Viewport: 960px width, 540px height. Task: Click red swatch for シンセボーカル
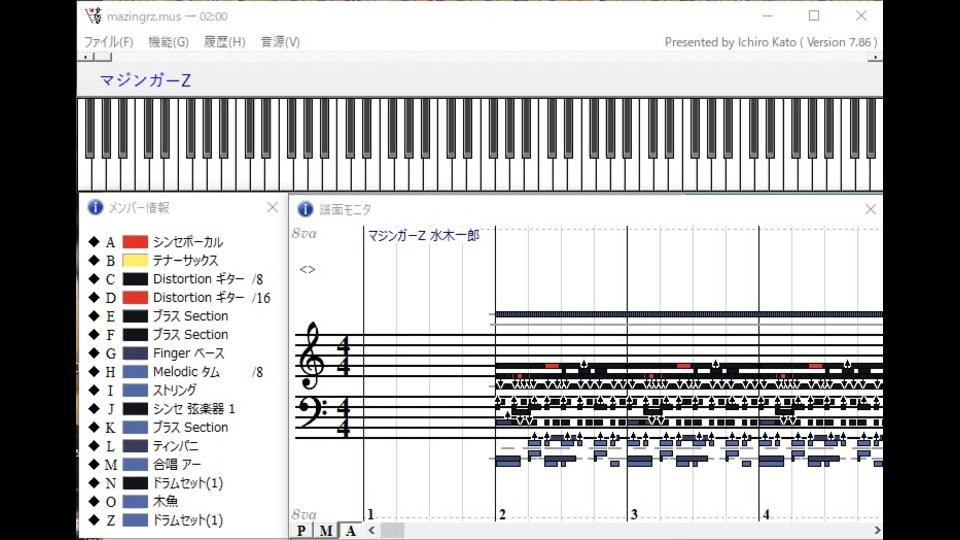135,242
